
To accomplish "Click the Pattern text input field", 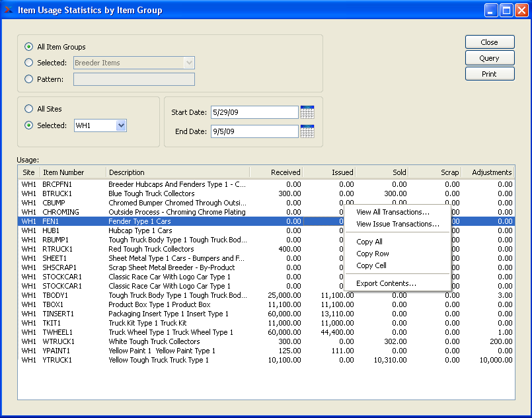I will (x=134, y=79).
